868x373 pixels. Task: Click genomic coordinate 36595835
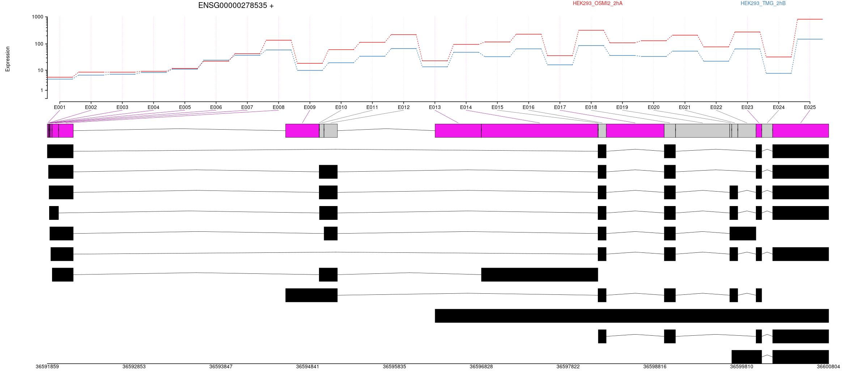395,367
